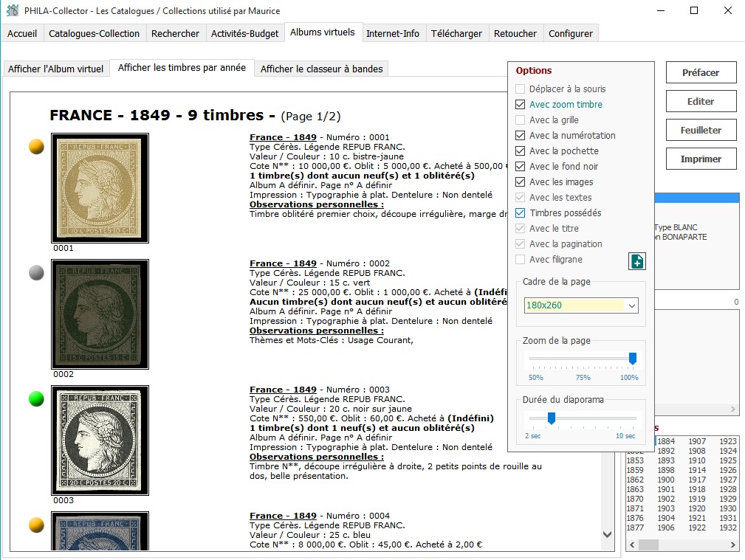Screen dimensions: 745x560
Task: Click the Préfacer button
Action: [x=701, y=72]
